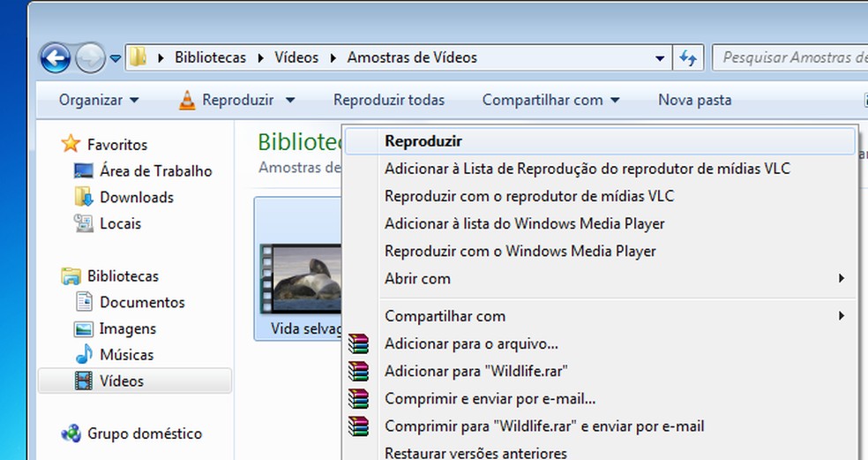The width and height of the screenshot is (868, 460).
Task: Click Amostras de Vídeos breadcrumb segment
Action: tap(412, 57)
